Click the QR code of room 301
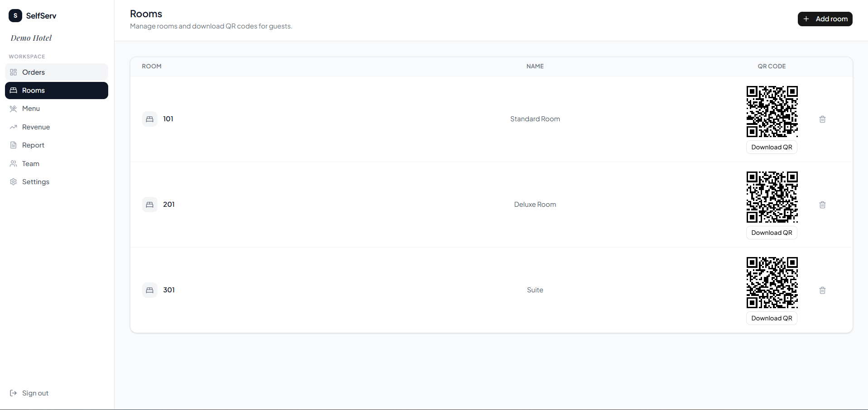 (772, 282)
